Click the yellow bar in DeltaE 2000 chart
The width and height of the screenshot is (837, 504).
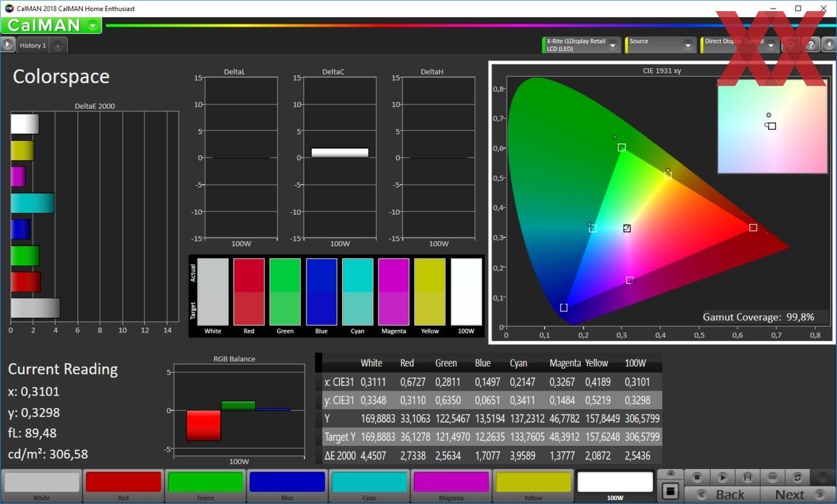coord(22,151)
